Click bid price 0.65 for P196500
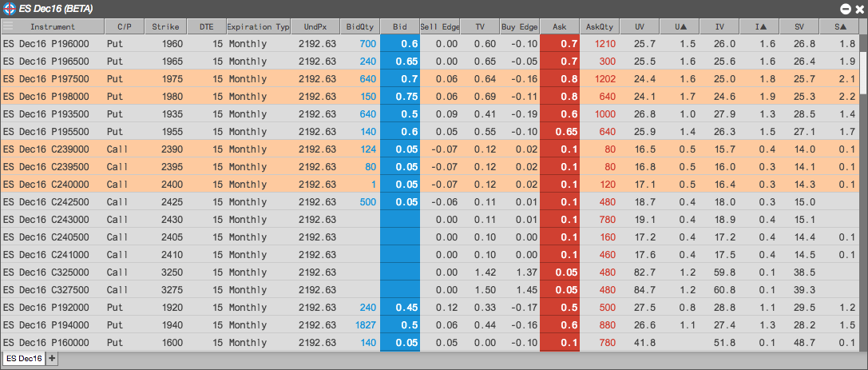The width and height of the screenshot is (868, 370). pos(400,62)
